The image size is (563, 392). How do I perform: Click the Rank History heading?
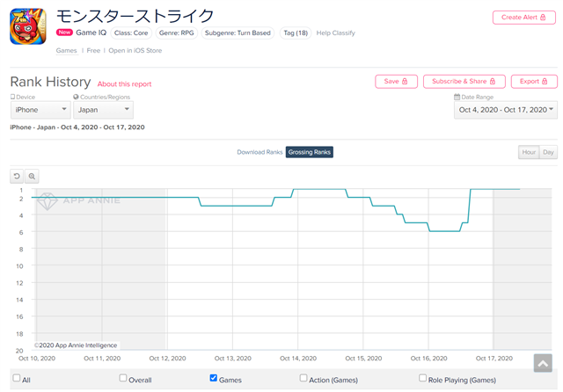pos(50,82)
